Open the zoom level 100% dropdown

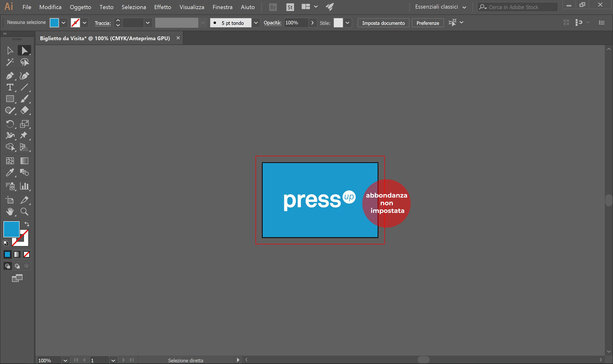[65, 360]
